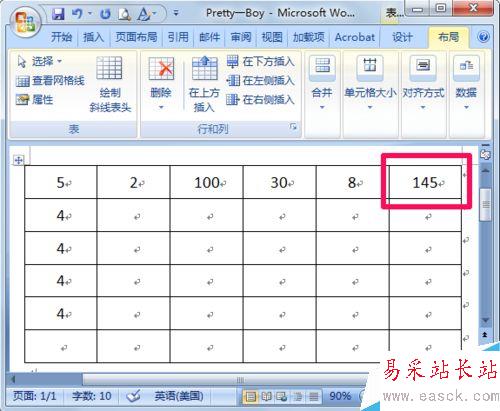Click 在上方插入 to insert row above
Image resolution: width=500 pixels, height=411 pixels.
[204, 84]
